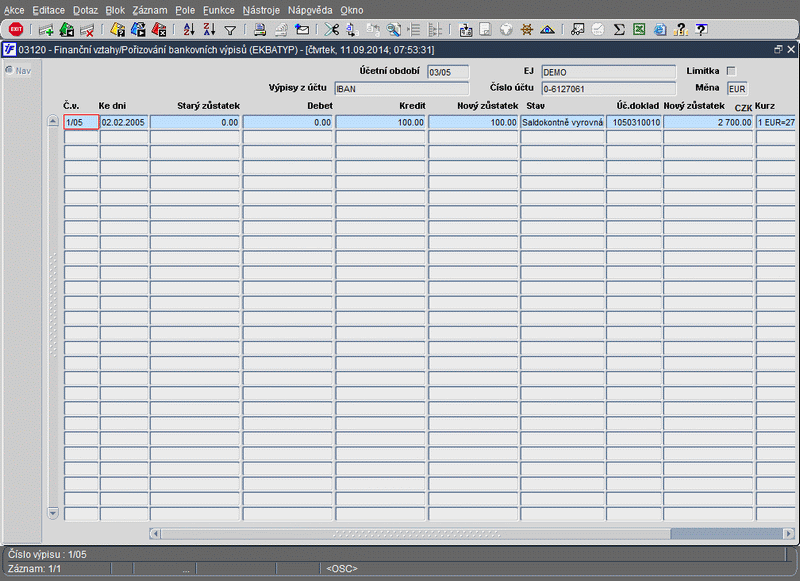Image resolution: width=800 pixels, height=581 pixels.
Task: Open the Funkce menu
Action: (219, 10)
